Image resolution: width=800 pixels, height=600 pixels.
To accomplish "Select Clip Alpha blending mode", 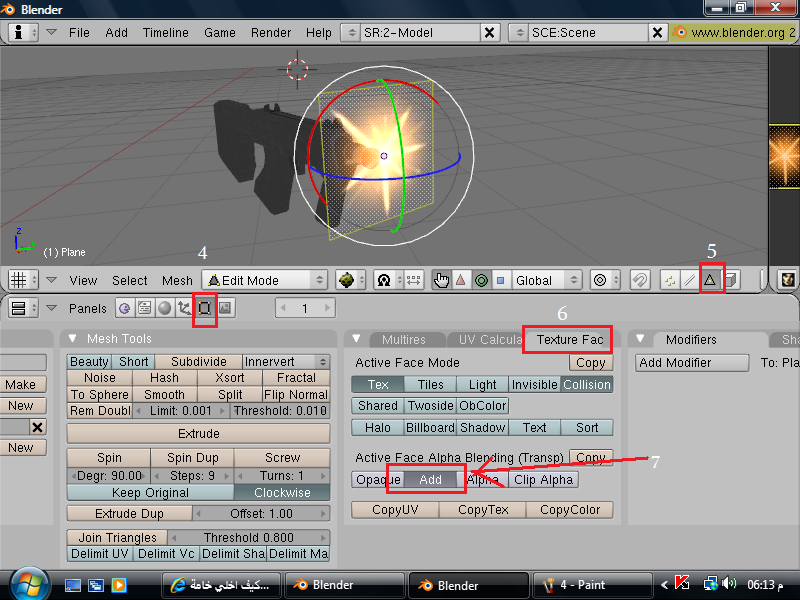I will 543,480.
